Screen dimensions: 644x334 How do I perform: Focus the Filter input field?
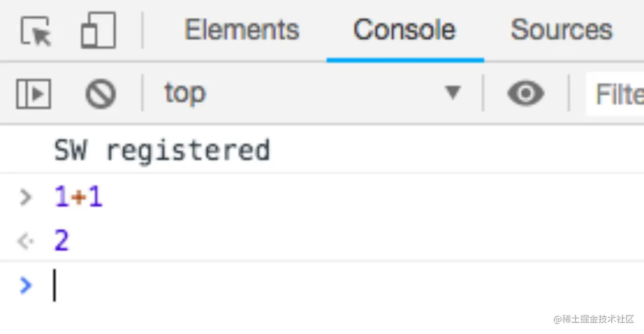coord(615,94)
